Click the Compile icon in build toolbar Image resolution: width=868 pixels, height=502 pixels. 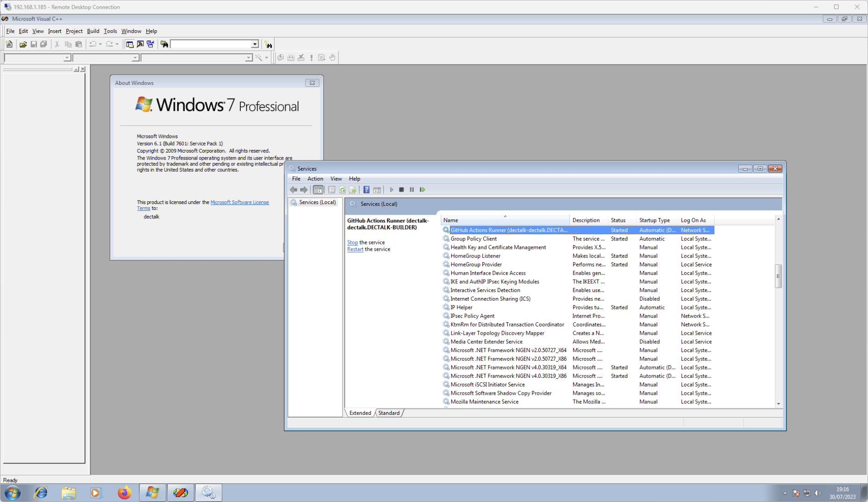[281, 58]
